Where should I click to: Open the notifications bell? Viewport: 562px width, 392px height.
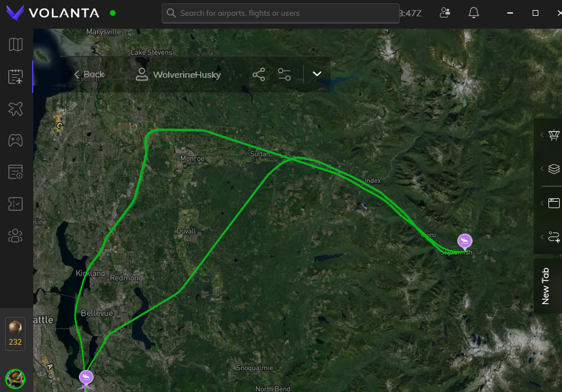(x=474, y=13)
